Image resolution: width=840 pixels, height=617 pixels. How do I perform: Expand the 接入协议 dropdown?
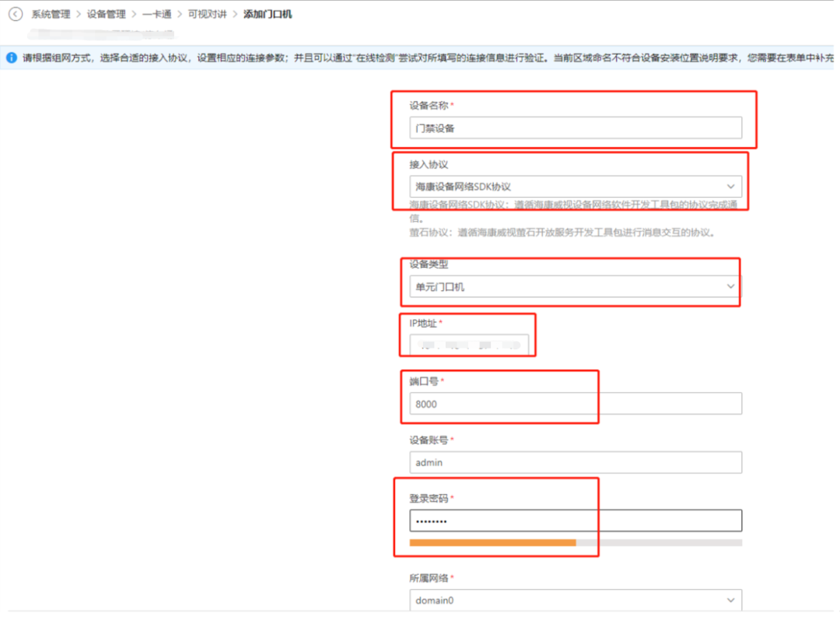point(575,187)
